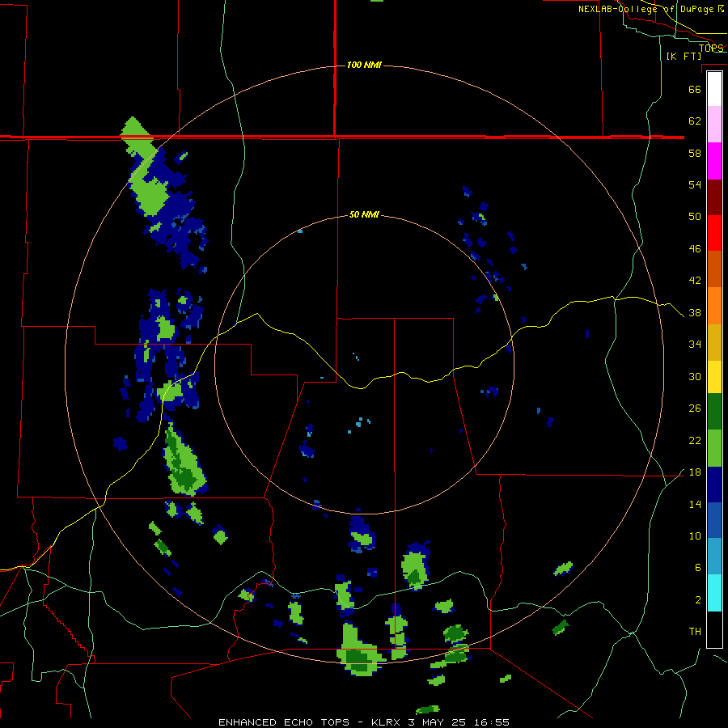
Task: Click the '16:55' timestamp
Action: 492,722
